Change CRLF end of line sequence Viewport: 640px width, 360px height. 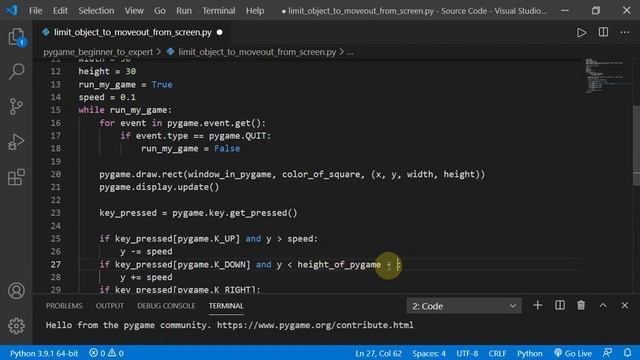pyautogui.click(x=497, y=353)
